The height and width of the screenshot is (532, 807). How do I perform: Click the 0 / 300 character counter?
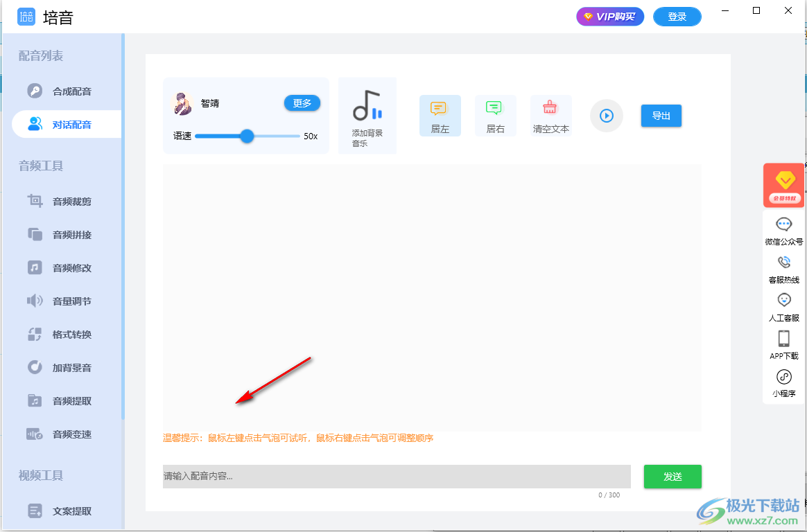pos(609,495)
